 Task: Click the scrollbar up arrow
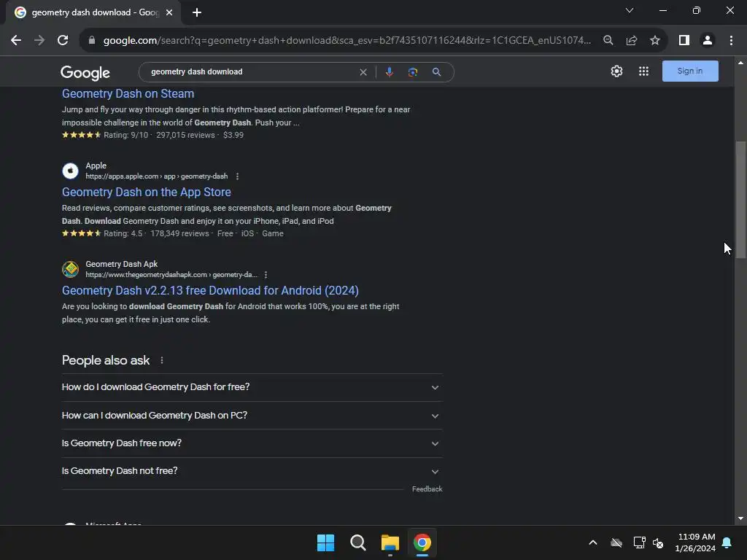pos(740,63)
